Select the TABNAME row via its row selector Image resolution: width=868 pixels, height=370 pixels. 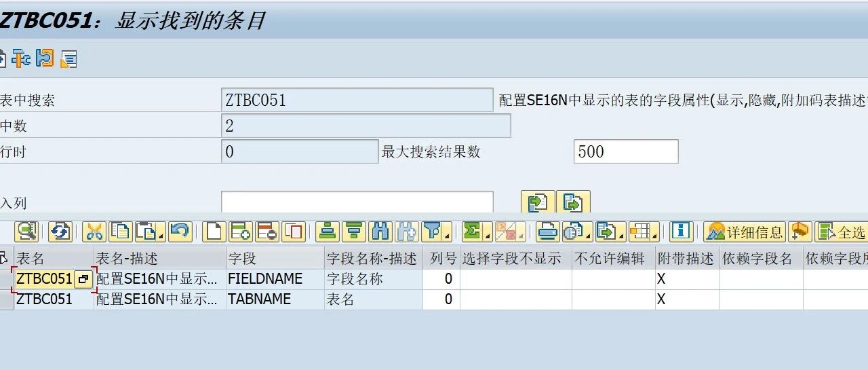pos(6,299)
